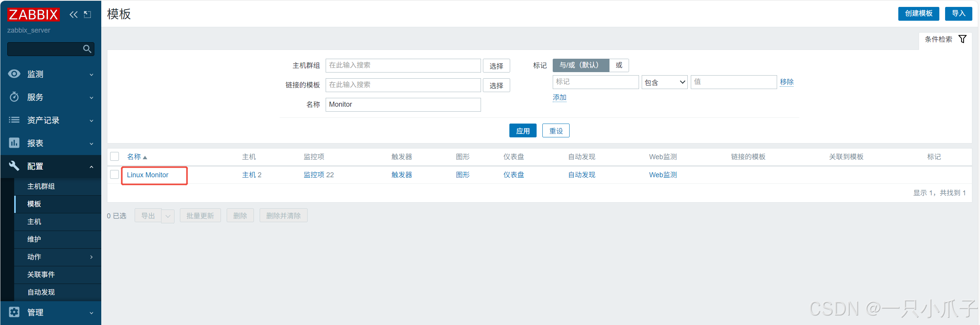Click sort arrow beside 名称 column

point(145,157)
